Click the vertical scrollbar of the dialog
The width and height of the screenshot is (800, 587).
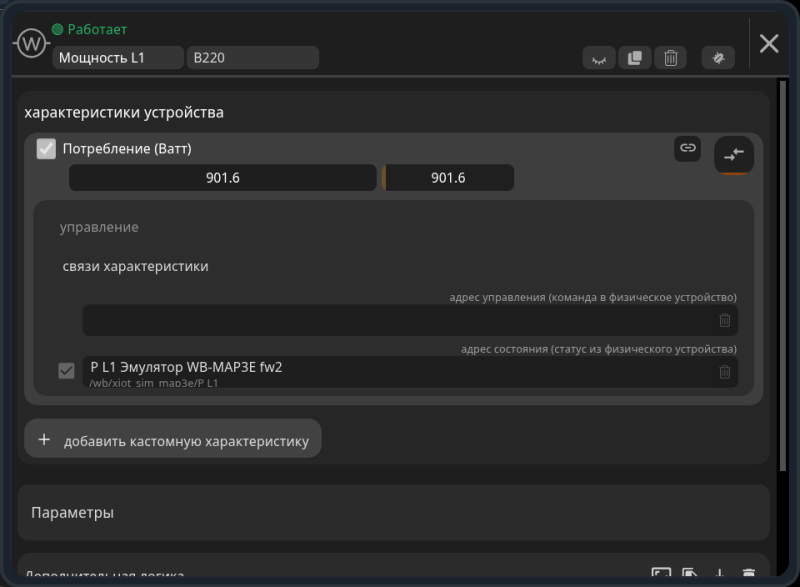coord(783,275)
